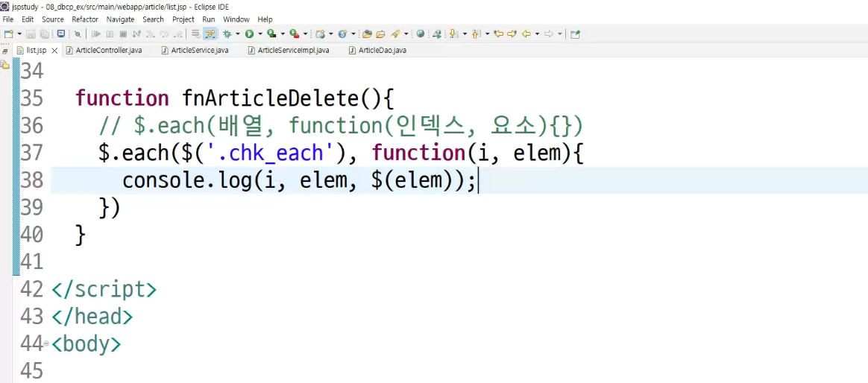
Task: Open the File menu
Action: coord(7,19)
